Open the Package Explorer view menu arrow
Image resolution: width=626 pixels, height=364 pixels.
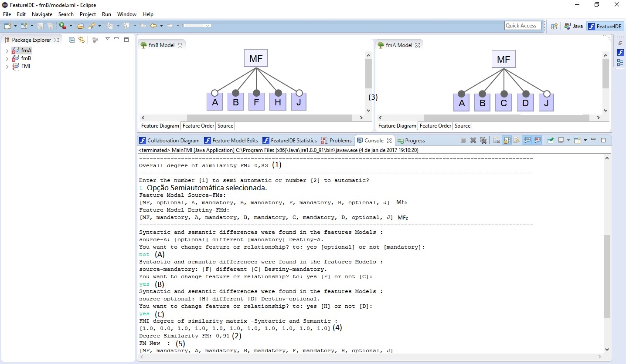point(107,39)
